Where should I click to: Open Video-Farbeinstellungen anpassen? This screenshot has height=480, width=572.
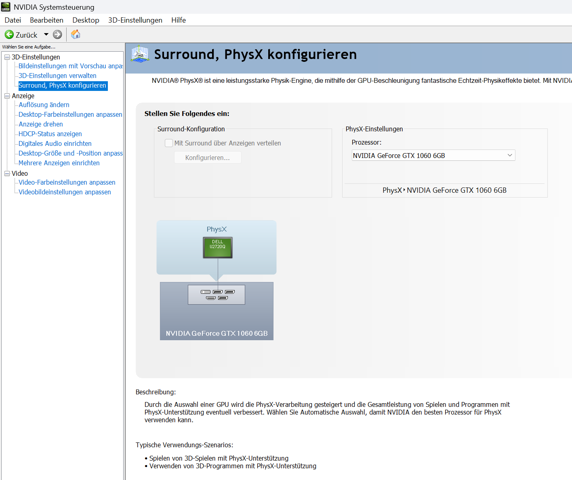pos(67,182)
